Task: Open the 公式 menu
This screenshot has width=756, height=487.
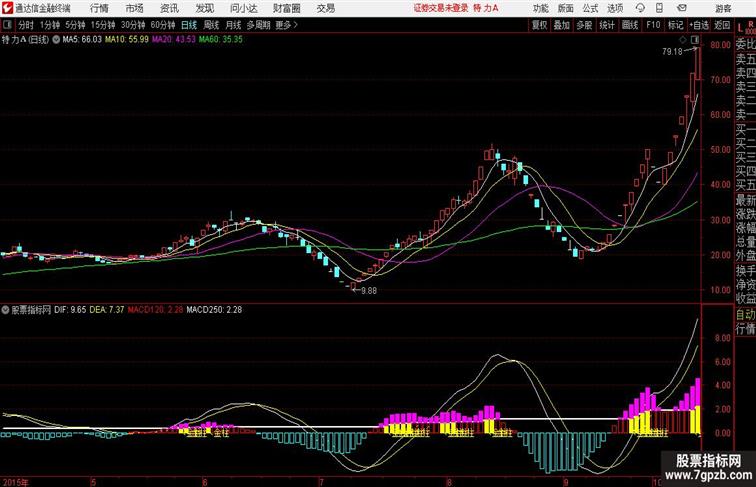Action: coord(590,8)
